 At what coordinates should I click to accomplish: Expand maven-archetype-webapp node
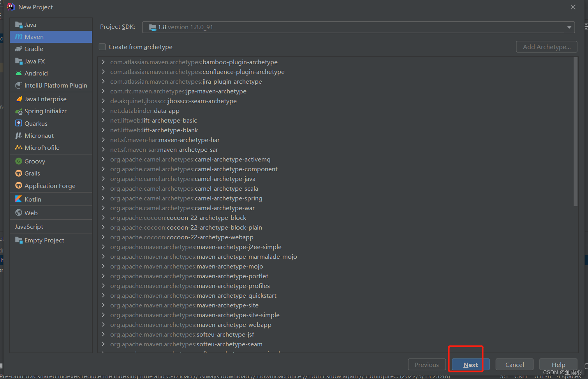103,325
